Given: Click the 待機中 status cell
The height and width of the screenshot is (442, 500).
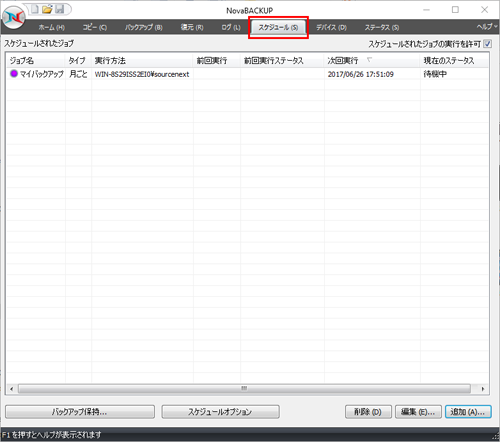Looking at the screenshot, I should 435,74.
